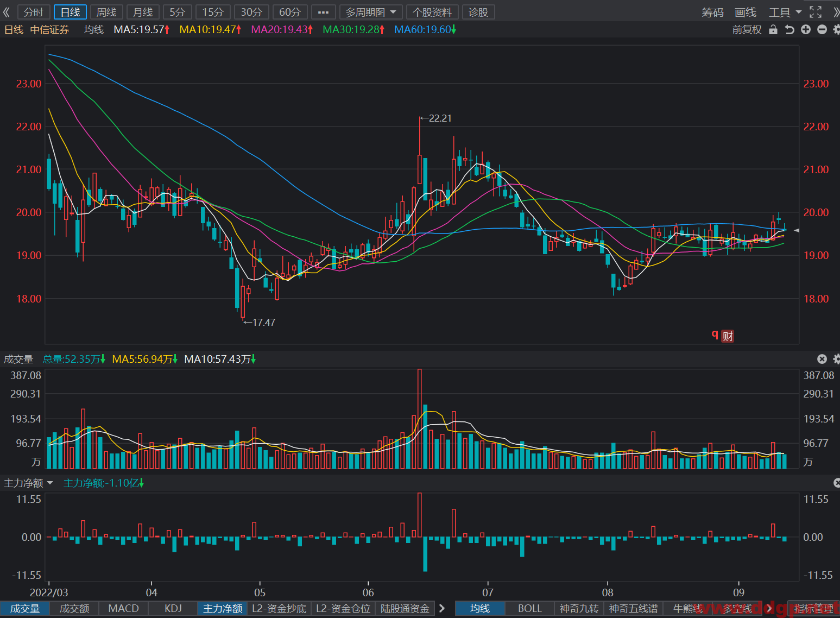
Task: Activate the 画线 drawing tools
Action: (746, 12)
